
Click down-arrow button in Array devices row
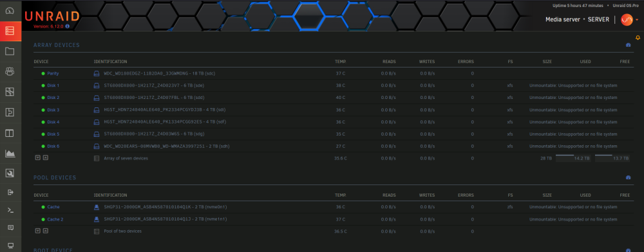[x=37, y=157]
